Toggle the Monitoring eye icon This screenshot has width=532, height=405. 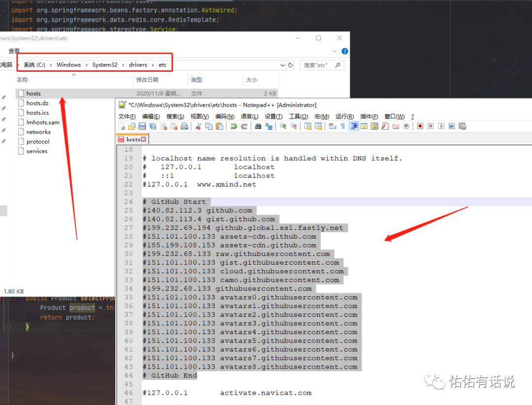point(406,126)
